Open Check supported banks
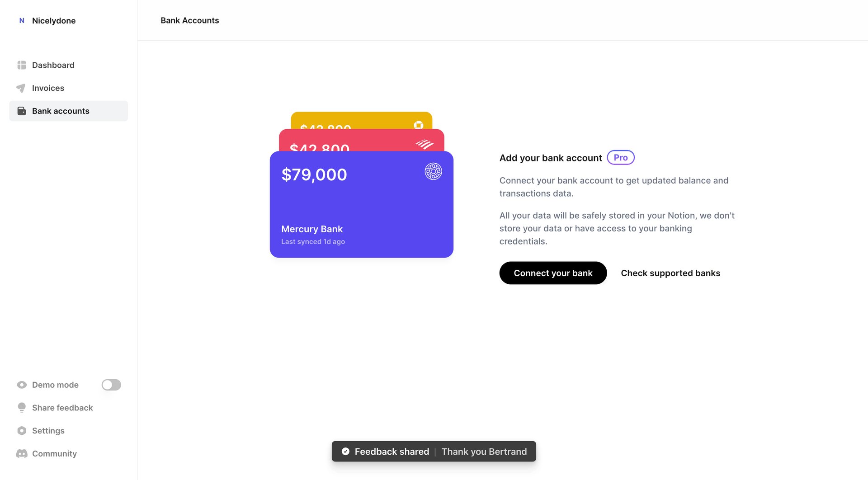This screenshot has height=480, width=868. (x=670, y=273)
